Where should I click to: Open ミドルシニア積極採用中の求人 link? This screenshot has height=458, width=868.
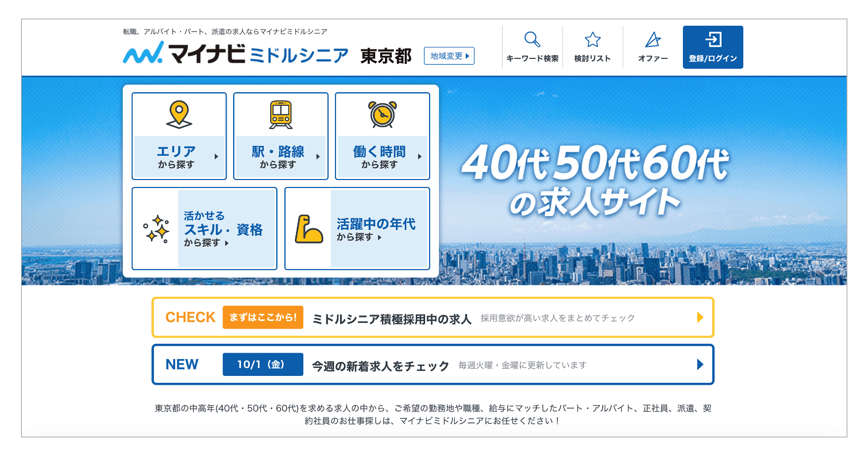click(392, 319)
